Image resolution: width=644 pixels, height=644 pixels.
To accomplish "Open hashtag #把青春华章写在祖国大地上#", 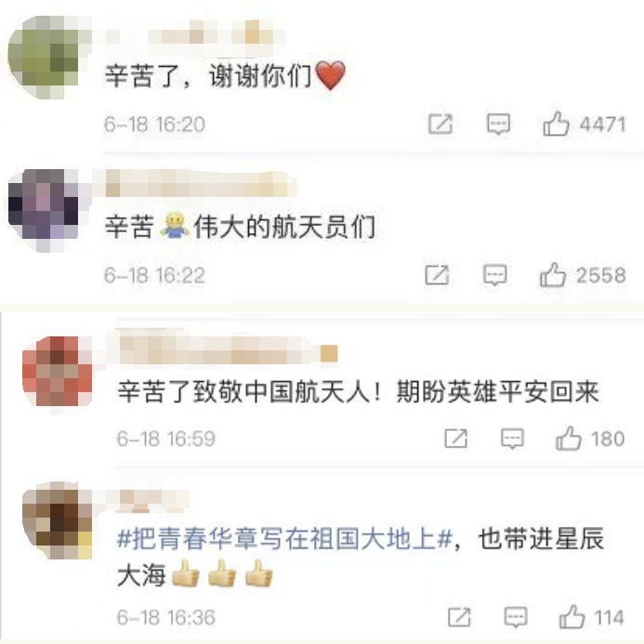I will coord(284,538).
